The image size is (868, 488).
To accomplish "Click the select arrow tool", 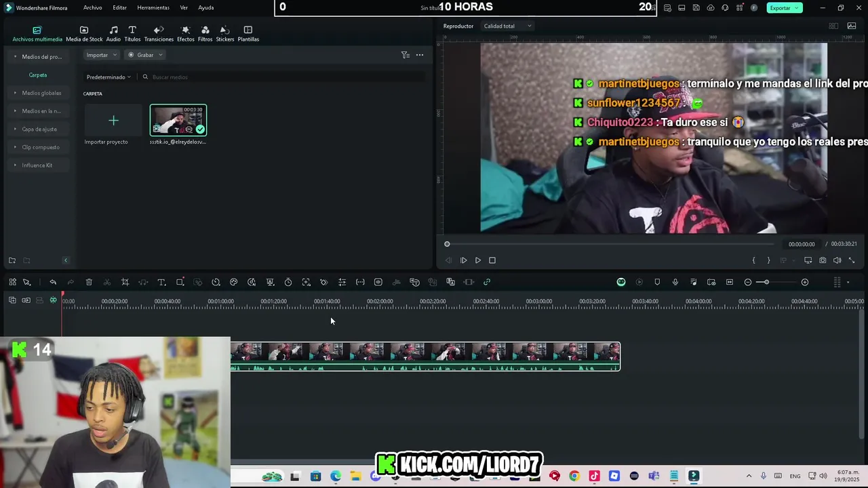I will [26, 282].
